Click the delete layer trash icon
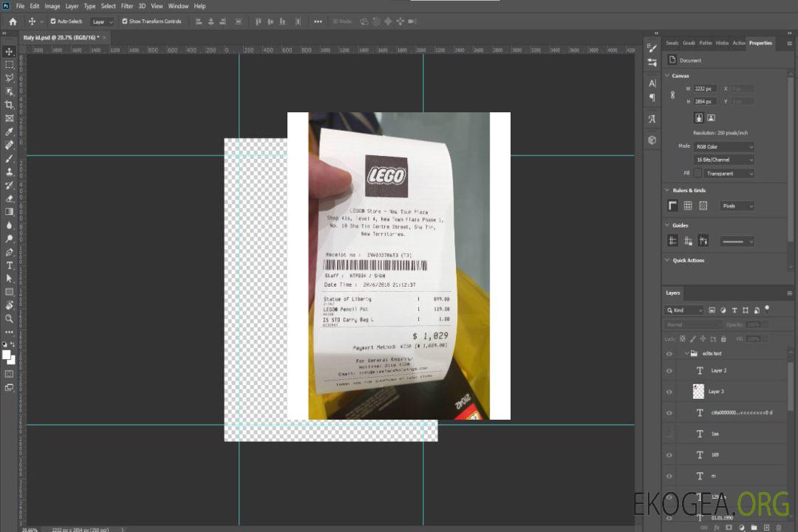Viewport: 798px width, 532px height. coord(779,528)
